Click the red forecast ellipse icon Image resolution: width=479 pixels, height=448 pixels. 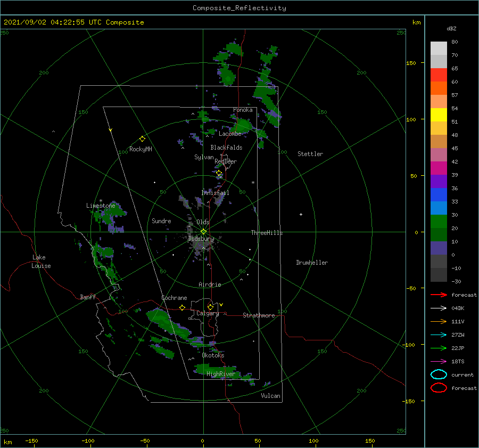point(439,388)
